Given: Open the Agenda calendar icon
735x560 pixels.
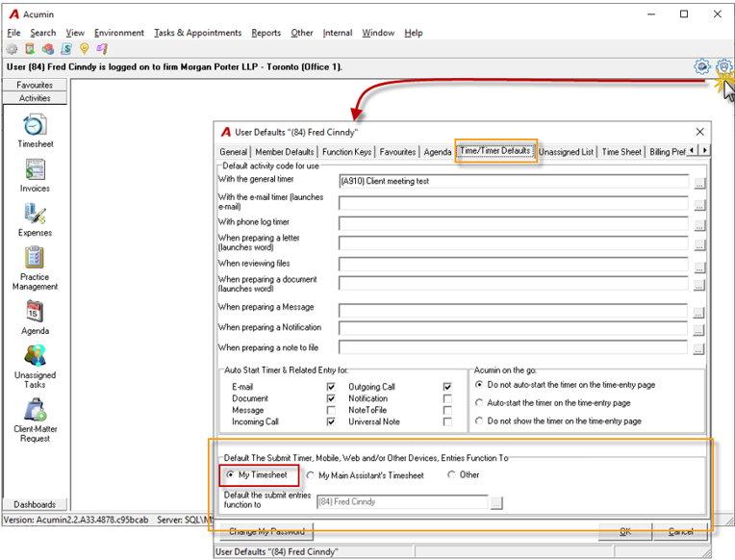Looking at the screenshot, I should [x=35, y=312].
